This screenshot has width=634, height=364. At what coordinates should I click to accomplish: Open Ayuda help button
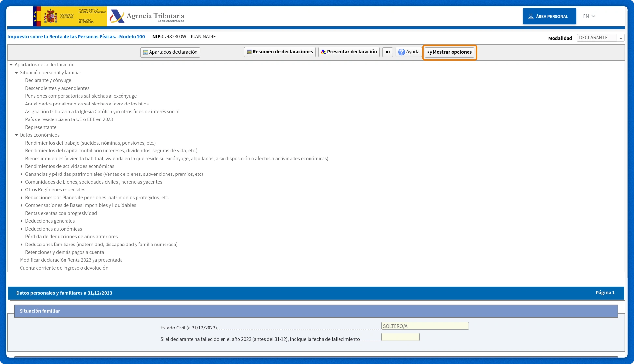[409, 52]
